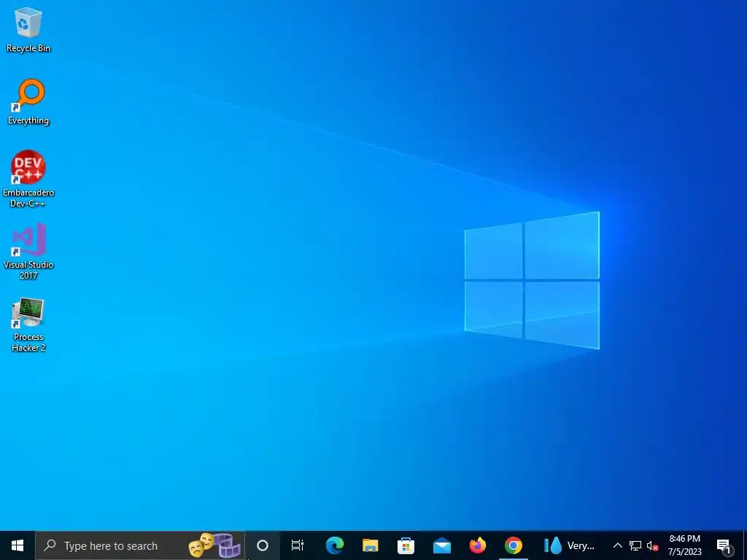Image resolution: width=747 pixels, height=560 pixels.
Task: Switch to Google Chrome on the taskbar
Action: 513,545
